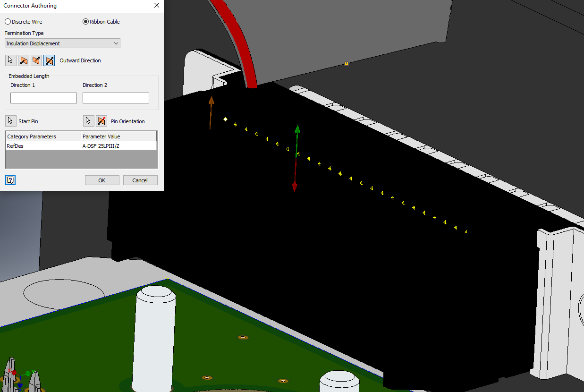Click the middle outward direction reverse icon
Screen dimensions: 584x392
click(36, 60)
